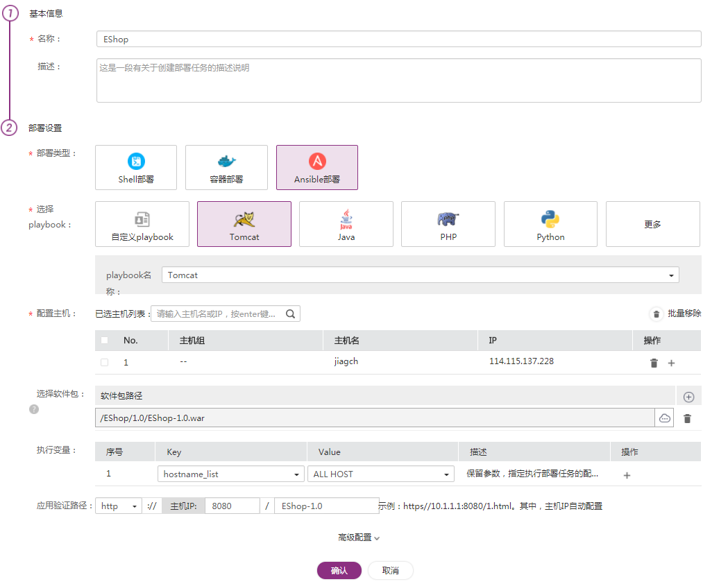Add a variable with plus in hostname_list row
This screenshot has width=728, height=584.
pos(627,476)
